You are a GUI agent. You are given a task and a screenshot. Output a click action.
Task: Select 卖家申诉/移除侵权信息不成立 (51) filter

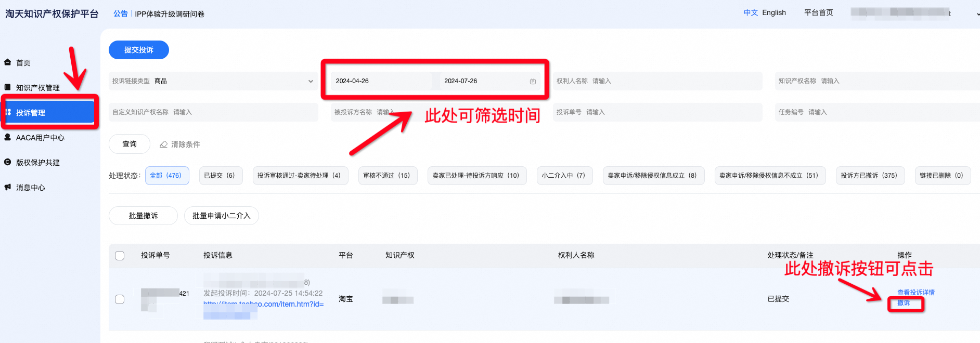coord(770,176)
